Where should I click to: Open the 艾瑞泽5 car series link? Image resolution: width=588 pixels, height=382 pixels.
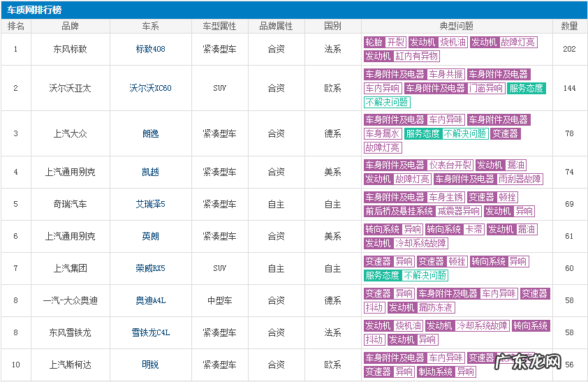point(150,205)
